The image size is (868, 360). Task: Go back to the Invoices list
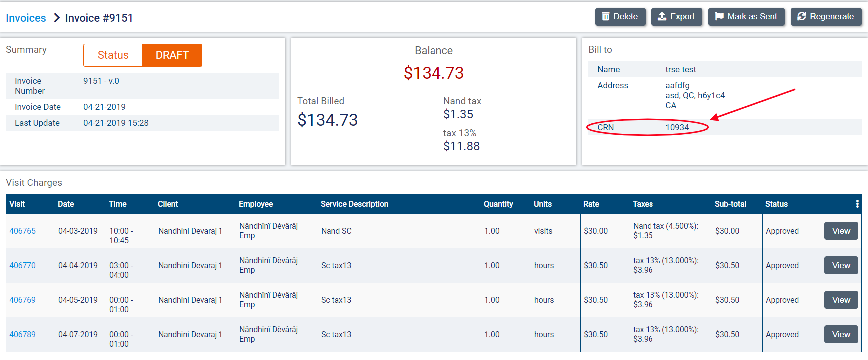(26, 18)
